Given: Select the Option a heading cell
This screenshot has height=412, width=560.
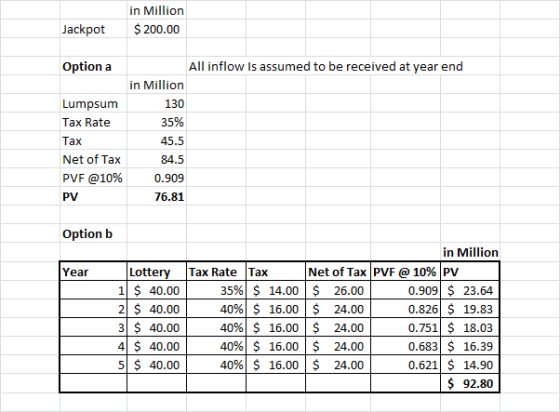Looking at the screenshot, I should click(93, 66).
